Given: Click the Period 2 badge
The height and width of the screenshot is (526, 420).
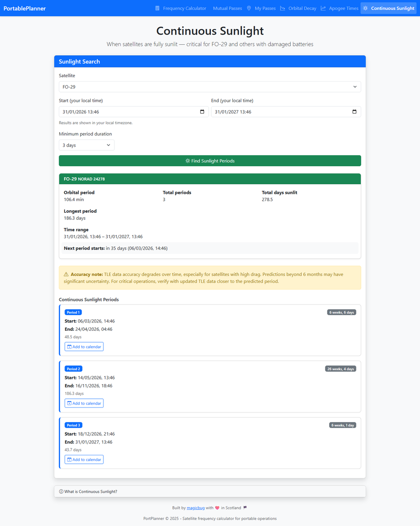Looking at the screenshot, I should click(73, 369).
